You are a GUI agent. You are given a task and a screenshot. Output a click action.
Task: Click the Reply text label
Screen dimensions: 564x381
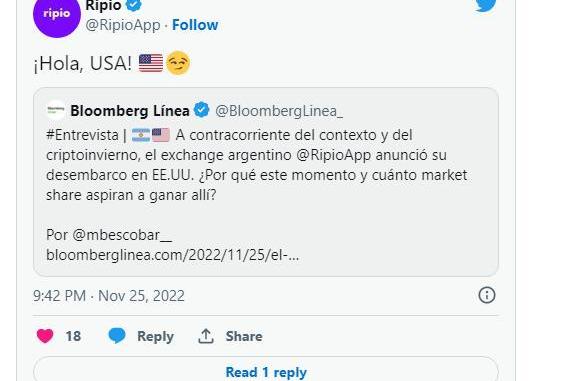[x=155, y=336]
